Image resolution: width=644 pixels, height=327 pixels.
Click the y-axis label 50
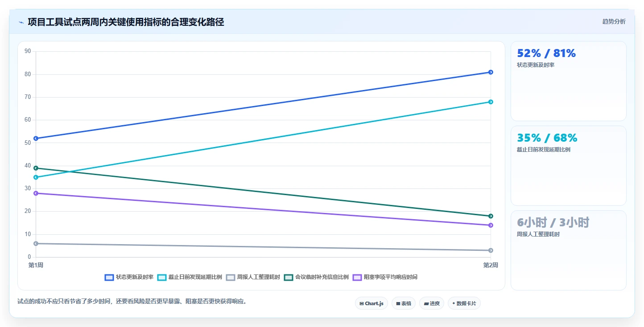28,143
